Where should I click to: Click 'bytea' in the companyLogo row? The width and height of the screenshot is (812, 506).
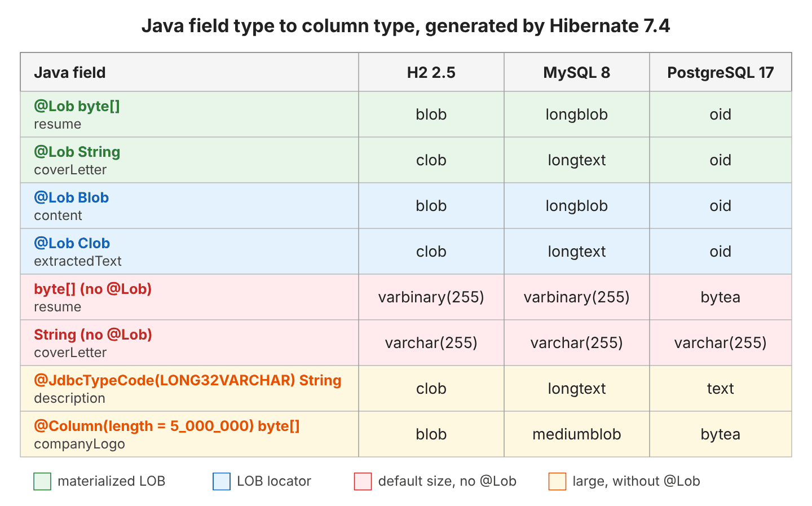pos(721,434)
